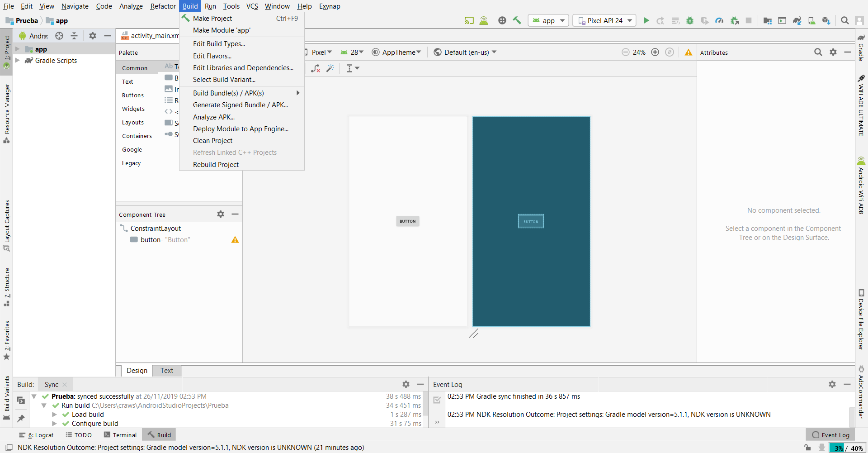Open AVD Manager icon
The width and height of the screenshot is (868, 453).
pyautogui.click(x=812, y=20)
